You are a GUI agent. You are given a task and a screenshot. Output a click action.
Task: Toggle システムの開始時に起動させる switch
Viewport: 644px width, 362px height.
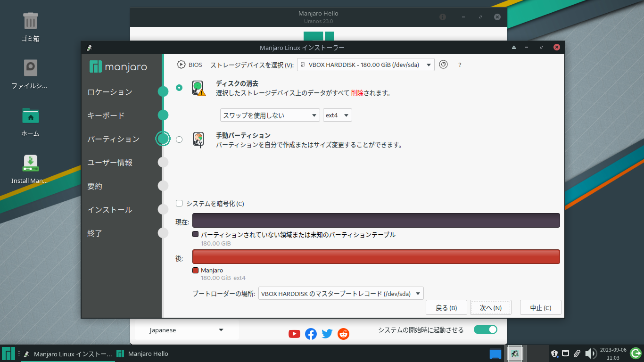tap(485, 329)
